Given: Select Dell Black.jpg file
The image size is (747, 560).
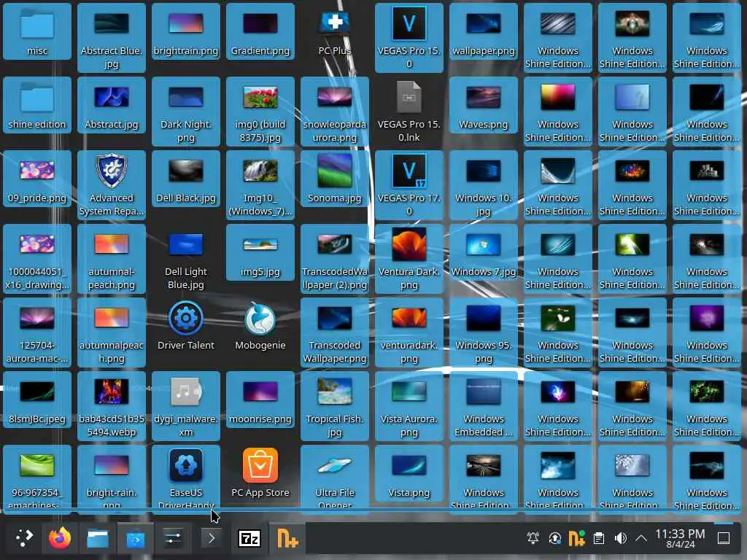Looking at the screenshot, I should pos(186,179).
